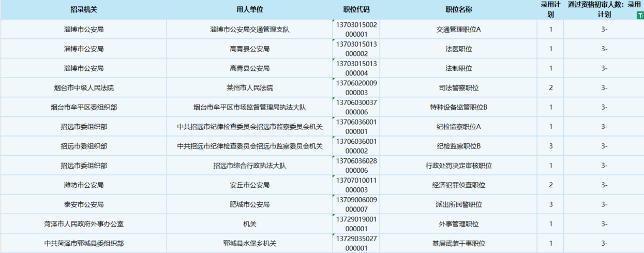
Task: Click the 基层武装干事职位 cell
Action: click(x=458, y=243)
